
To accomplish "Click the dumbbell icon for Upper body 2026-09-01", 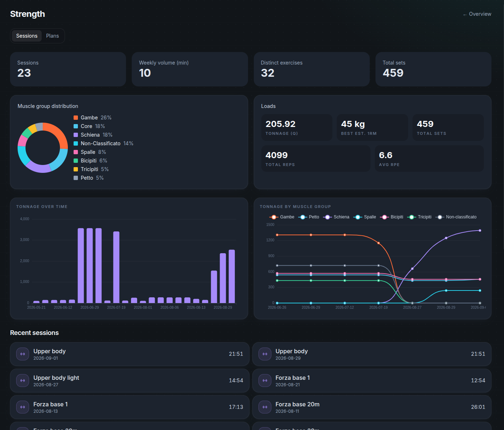I will [x=23, y=354].
